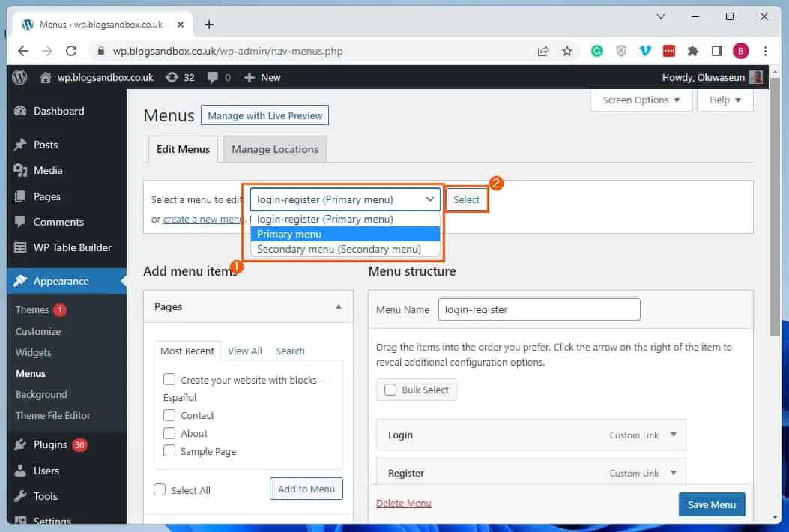This screenshot has width=789, height=532.
Task: Click the Save Menu button
Action: 712,504
